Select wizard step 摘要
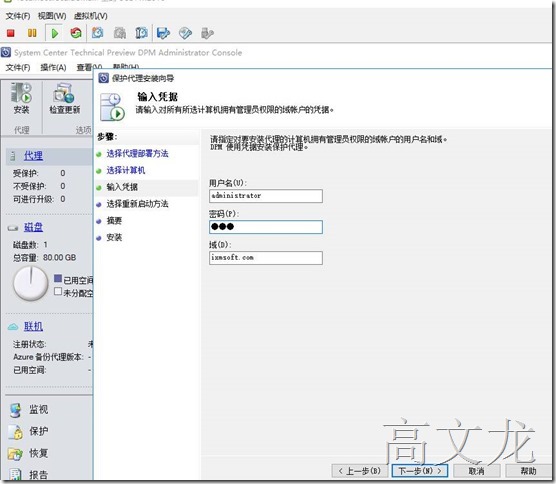 click(x=114, y=221)
